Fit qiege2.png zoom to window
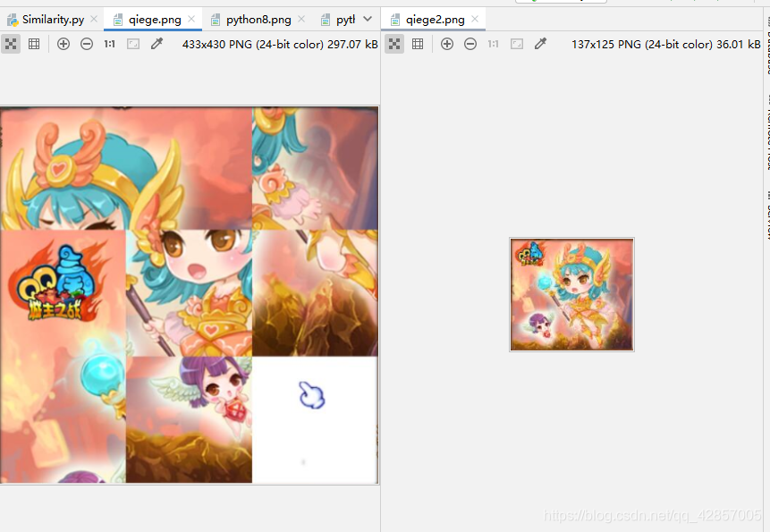 click(517, 44)
